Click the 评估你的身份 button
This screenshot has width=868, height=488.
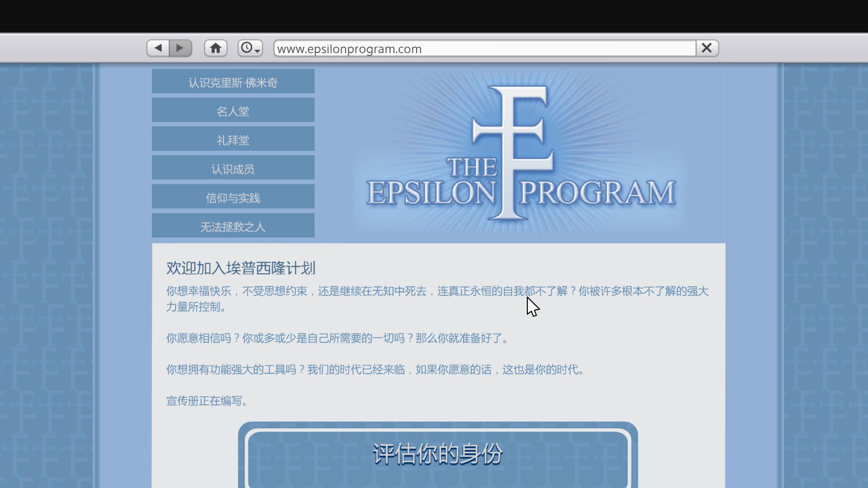coord(438,455)
